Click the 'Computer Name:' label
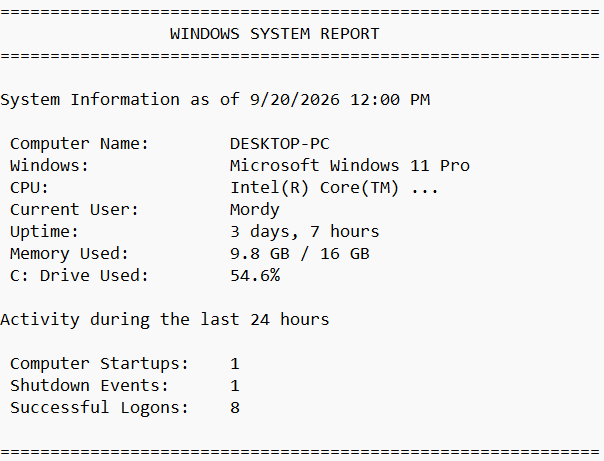Screen dimensions: 604x461 click(79, 144)
